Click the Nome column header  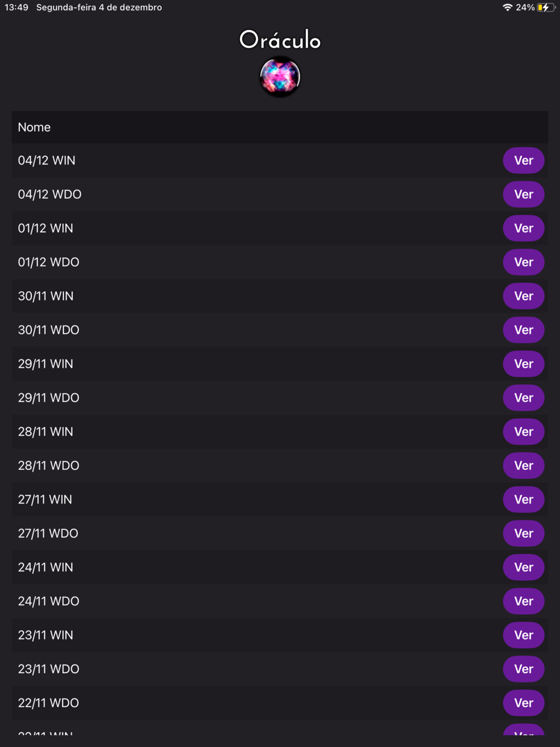[x=34, y=127]
